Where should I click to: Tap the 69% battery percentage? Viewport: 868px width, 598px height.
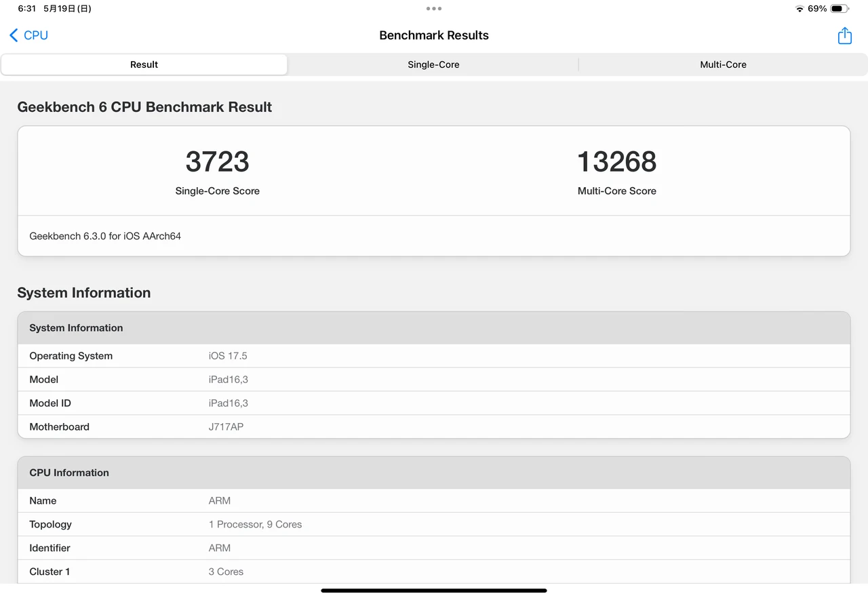[x=817, y=9]
